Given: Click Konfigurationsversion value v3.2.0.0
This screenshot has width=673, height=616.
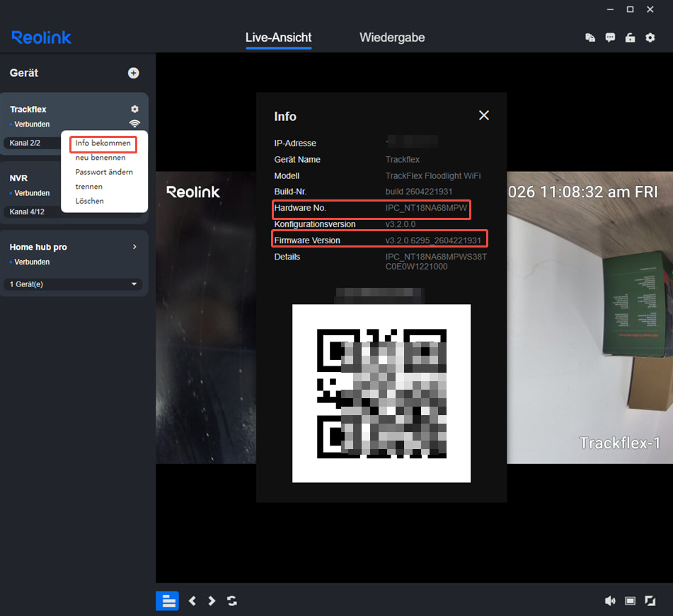Looking at the screenshot, I should pyautogui.click(x=400, y=224).
